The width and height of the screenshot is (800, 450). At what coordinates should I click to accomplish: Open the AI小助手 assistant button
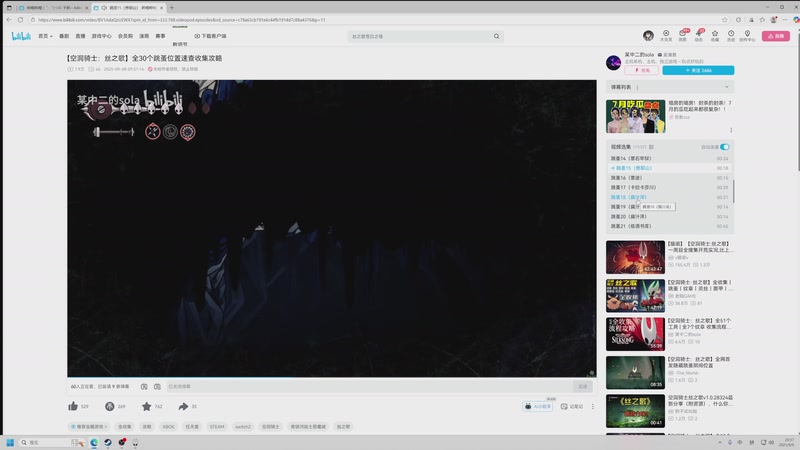538,406
